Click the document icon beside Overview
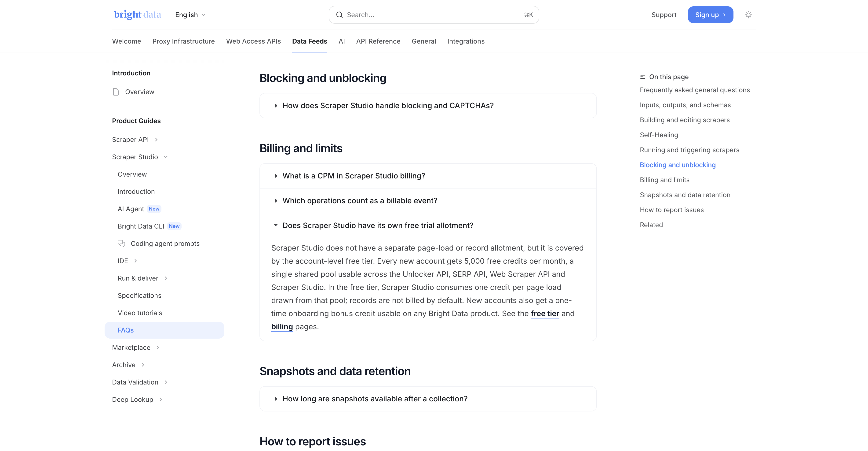The width and height of the screenshot is (868, 451). pos(116,92)
